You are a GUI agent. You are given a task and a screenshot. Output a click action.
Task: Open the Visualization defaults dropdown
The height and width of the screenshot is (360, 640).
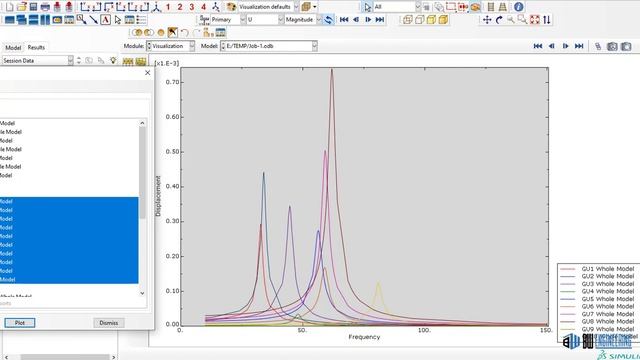296,7
